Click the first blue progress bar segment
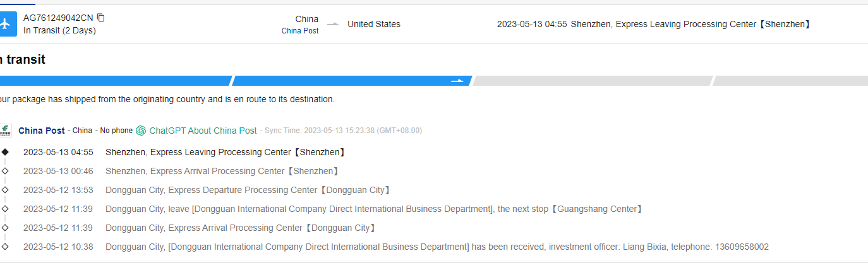 114,81
